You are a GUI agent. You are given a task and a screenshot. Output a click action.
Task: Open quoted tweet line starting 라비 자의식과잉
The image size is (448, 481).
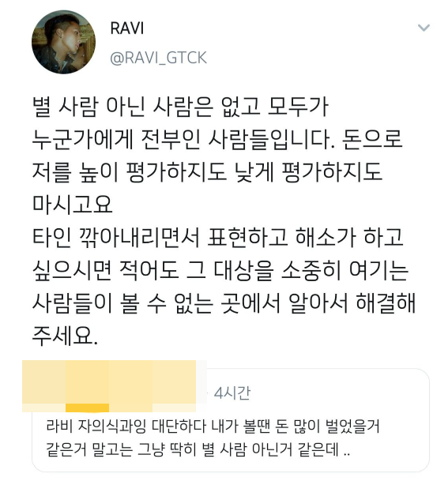pyautogui.click(x=213, y=426)
